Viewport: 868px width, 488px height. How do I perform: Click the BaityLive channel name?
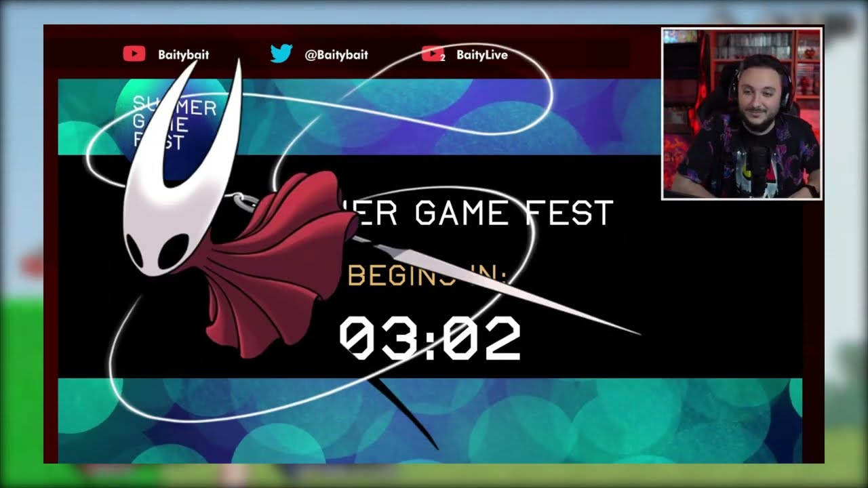click(x=482, y=55)
